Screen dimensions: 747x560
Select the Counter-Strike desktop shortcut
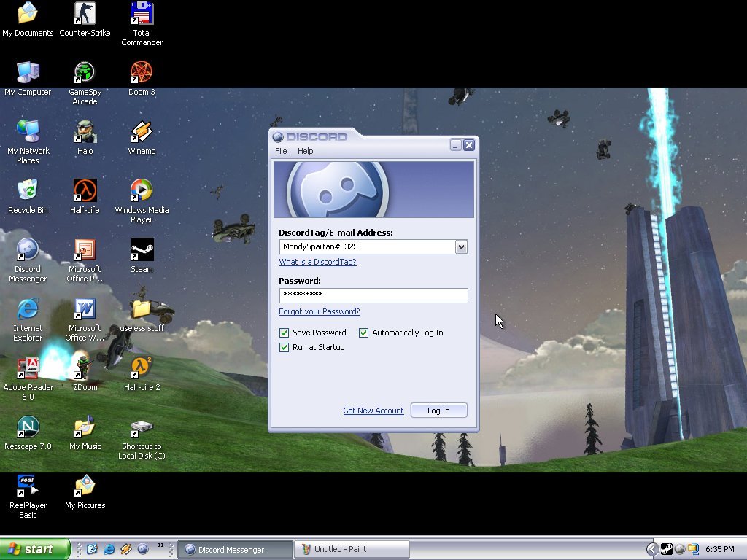pos(85,19)
